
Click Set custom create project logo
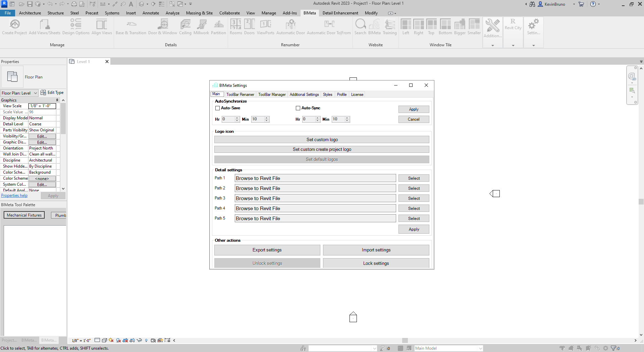[322, 150]
